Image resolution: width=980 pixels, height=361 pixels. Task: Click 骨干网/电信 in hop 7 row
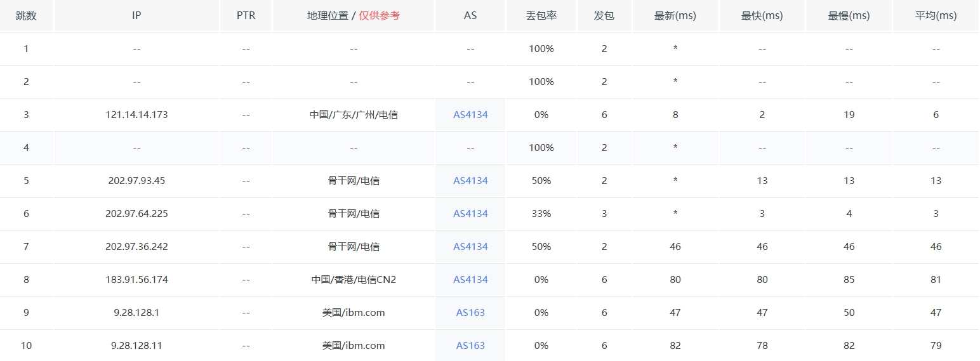354,247
